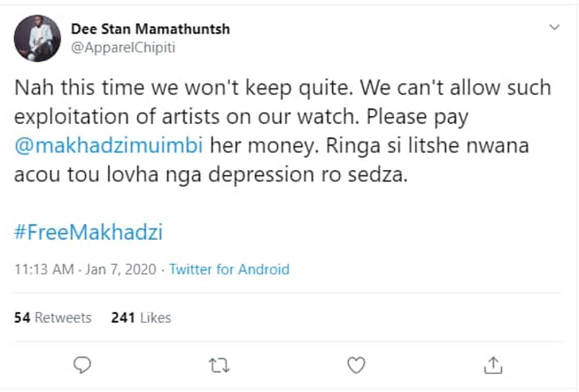Like the tweet with heart icon
Screen dimensions: 579x392
coord(356,366)
